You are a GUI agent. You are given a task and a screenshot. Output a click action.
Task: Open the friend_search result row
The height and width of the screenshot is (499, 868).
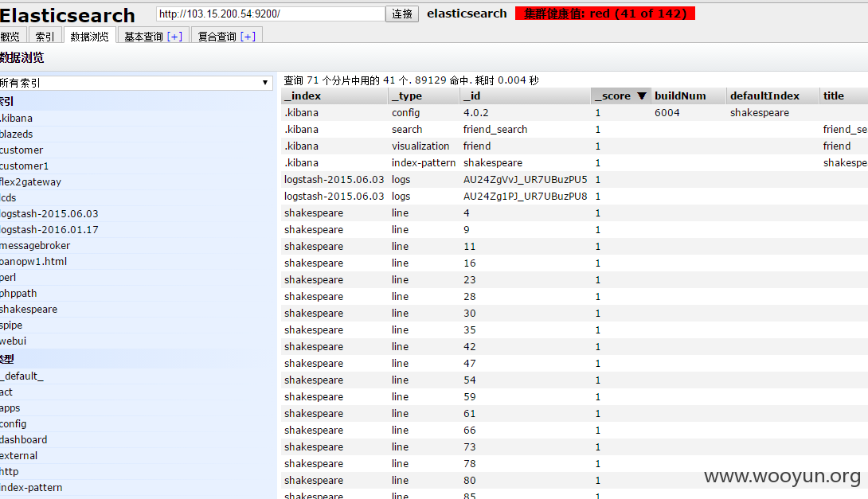(x=575, y=130)
